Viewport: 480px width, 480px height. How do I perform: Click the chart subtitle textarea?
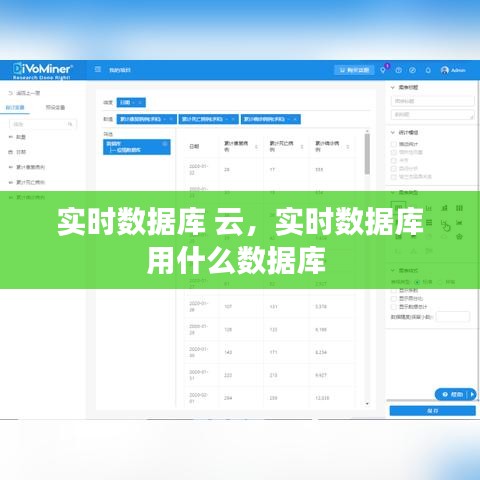[x=432, y=115]
